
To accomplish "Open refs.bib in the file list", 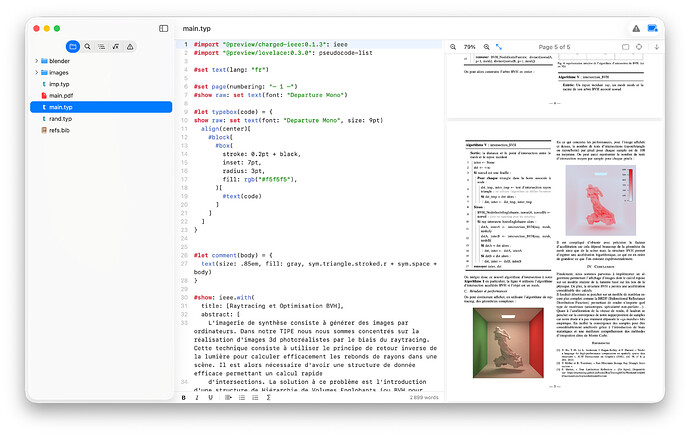I will click(x=101, y=130).
